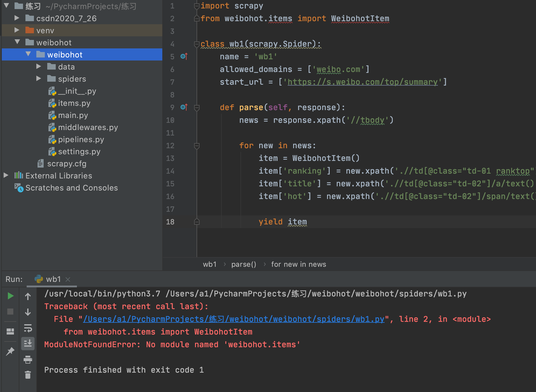
Task: Collapse the 练习 project root
Action: (6, 6)
